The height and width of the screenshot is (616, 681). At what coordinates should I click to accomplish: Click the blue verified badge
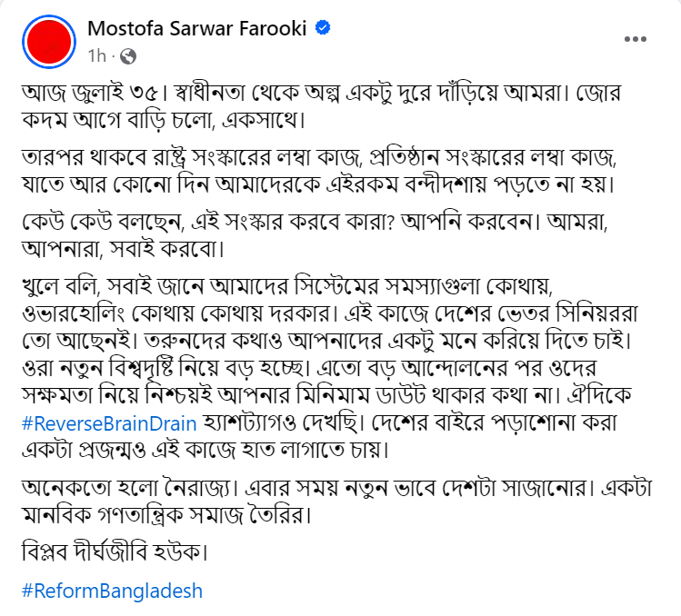pos(323,28)
